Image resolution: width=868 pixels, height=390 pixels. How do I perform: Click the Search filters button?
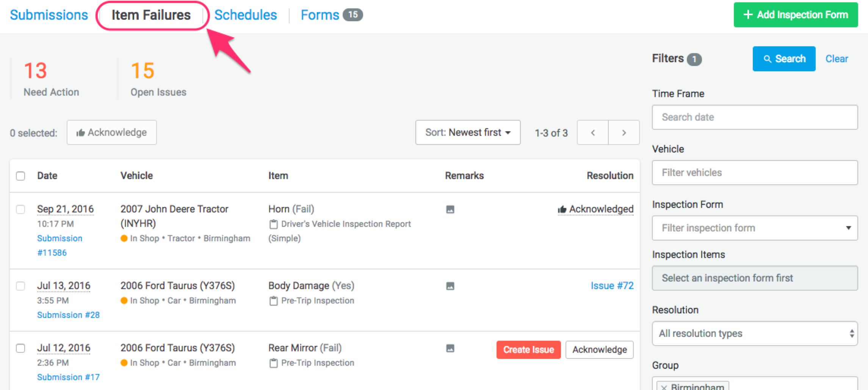coord(784,59)
